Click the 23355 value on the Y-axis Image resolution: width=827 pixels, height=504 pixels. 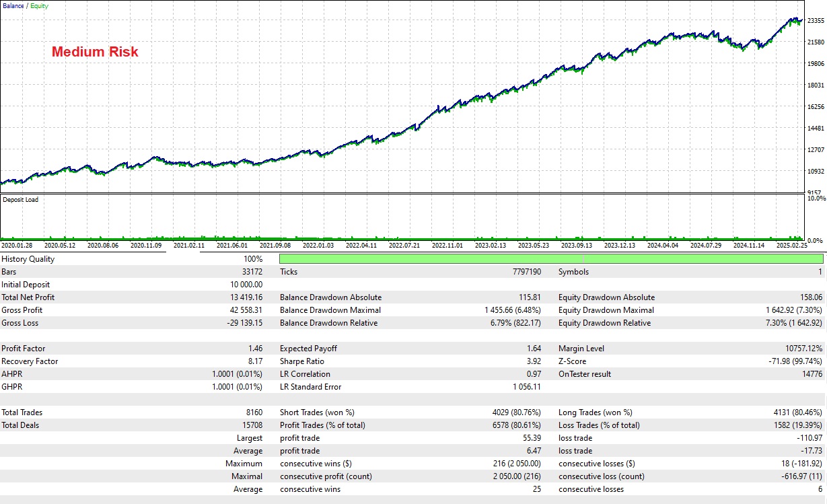[x=816, y=21]
